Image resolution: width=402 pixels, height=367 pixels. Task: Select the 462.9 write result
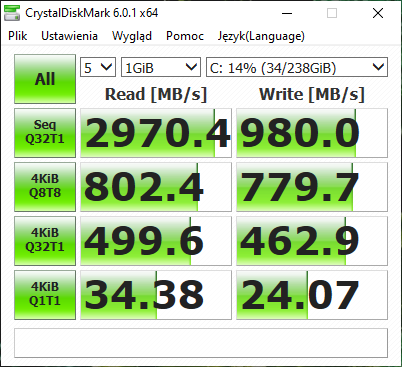pos(312,241)
